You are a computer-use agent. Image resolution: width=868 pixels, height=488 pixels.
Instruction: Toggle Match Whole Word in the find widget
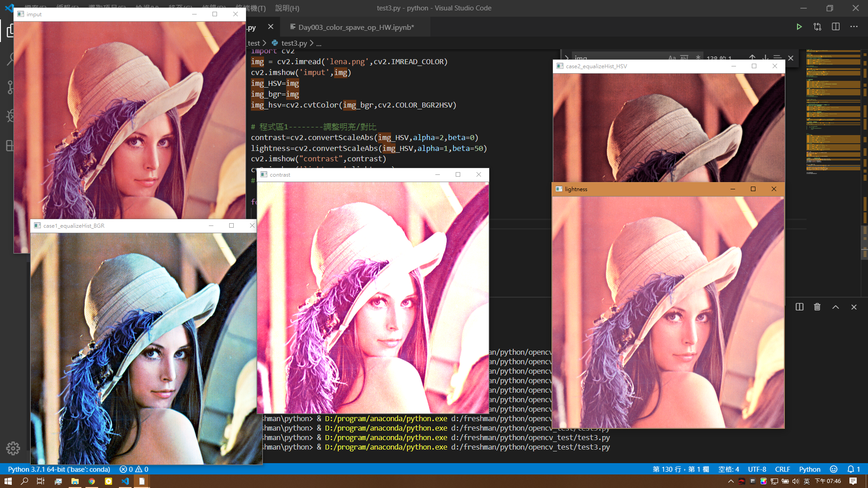click(x=684, y=58)
